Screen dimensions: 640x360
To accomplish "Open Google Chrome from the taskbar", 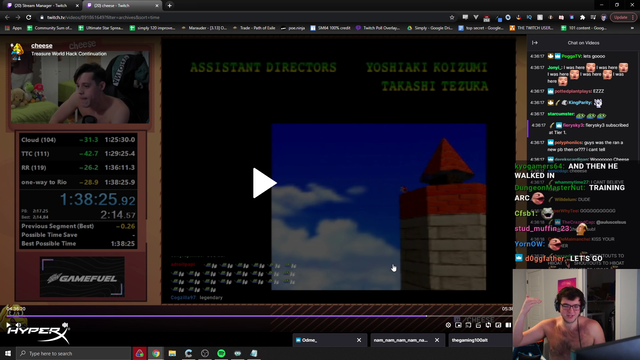I will [x=156, y=353].
